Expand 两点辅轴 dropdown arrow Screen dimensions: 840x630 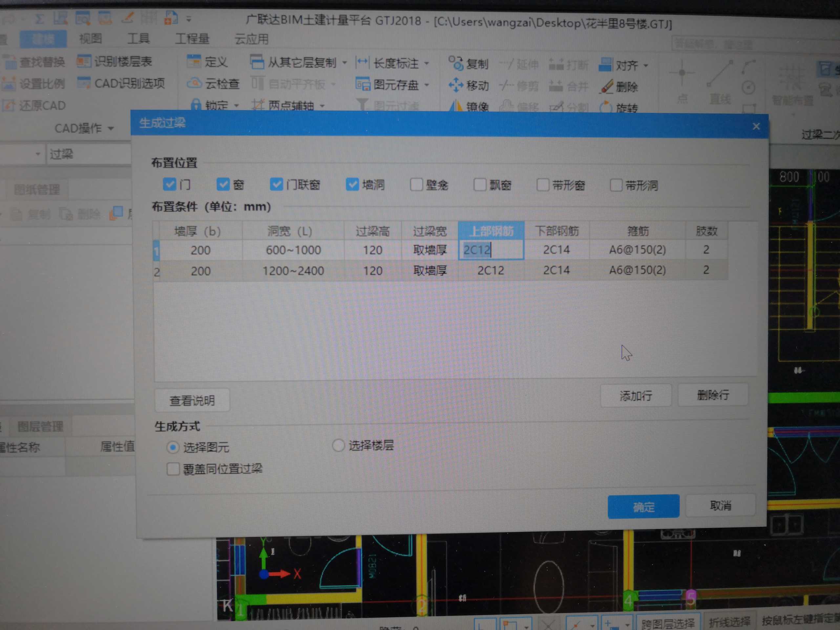click(322, 106)
